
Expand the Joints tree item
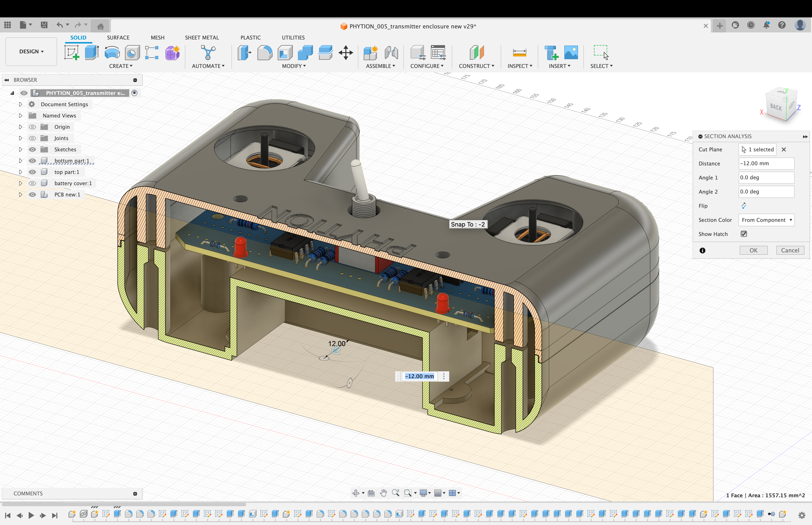(x=20, y=138)
